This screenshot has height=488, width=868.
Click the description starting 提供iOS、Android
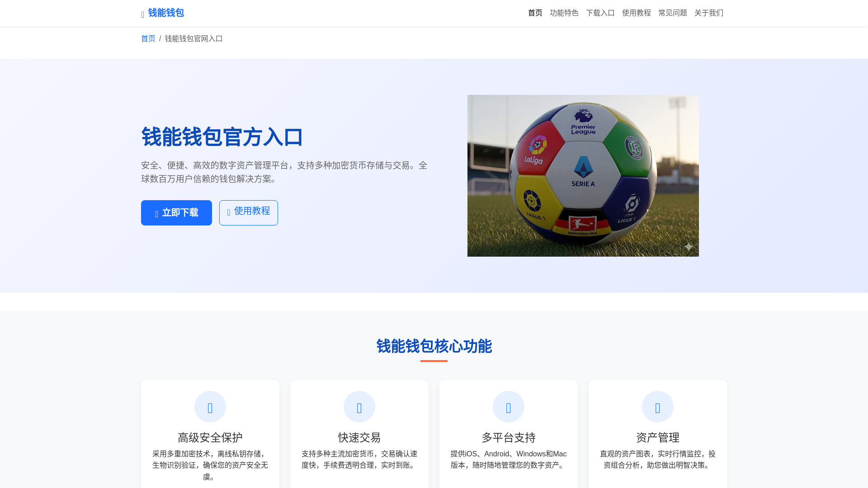click(x=509, y=460)
